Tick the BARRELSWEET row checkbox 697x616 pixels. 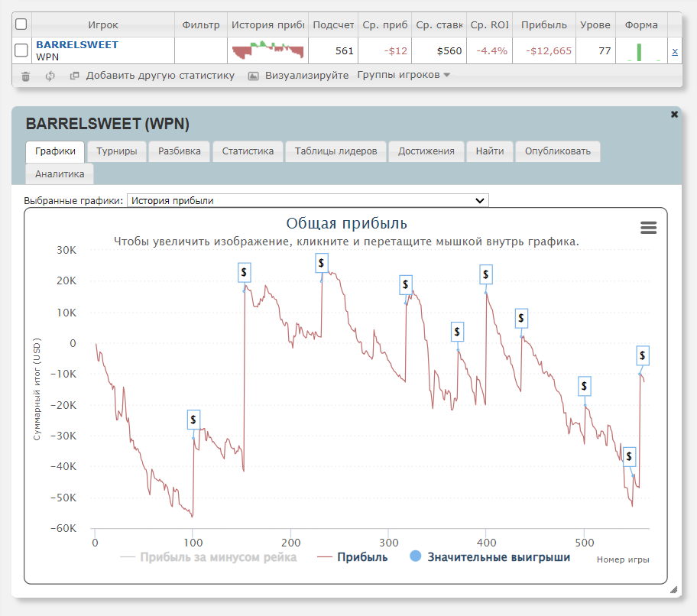click(21, 51)
